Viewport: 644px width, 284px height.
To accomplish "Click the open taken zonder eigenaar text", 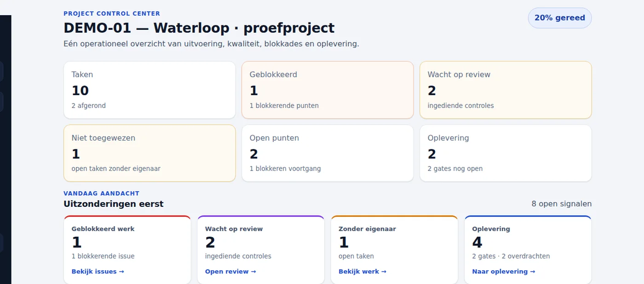I will [x=116, y=169].
